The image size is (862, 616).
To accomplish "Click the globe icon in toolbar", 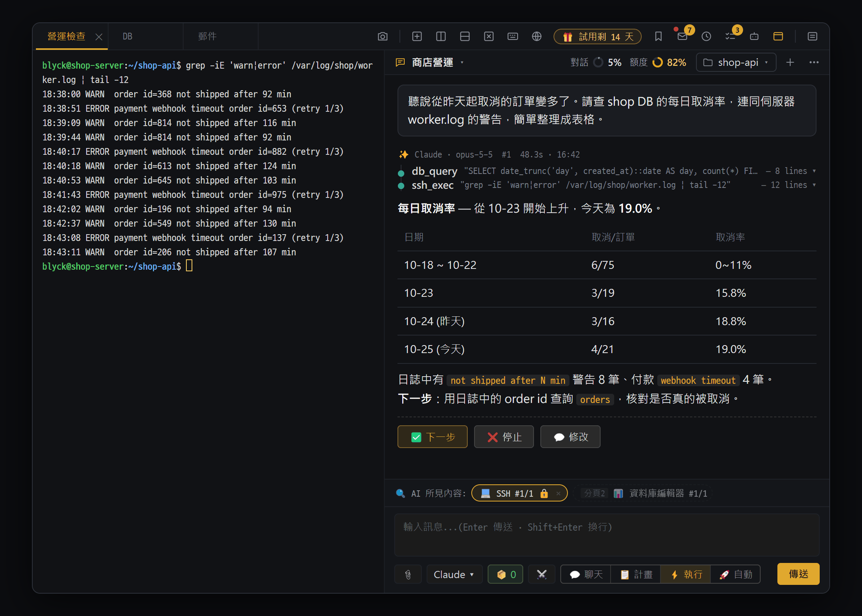I will (x=536, y=36).
